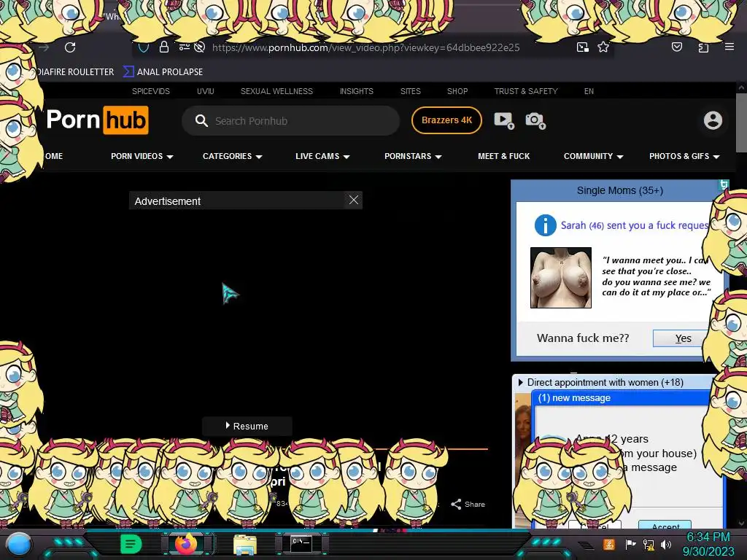Open the SEXUAL WELLNESS top link

(x=276, y=91)
